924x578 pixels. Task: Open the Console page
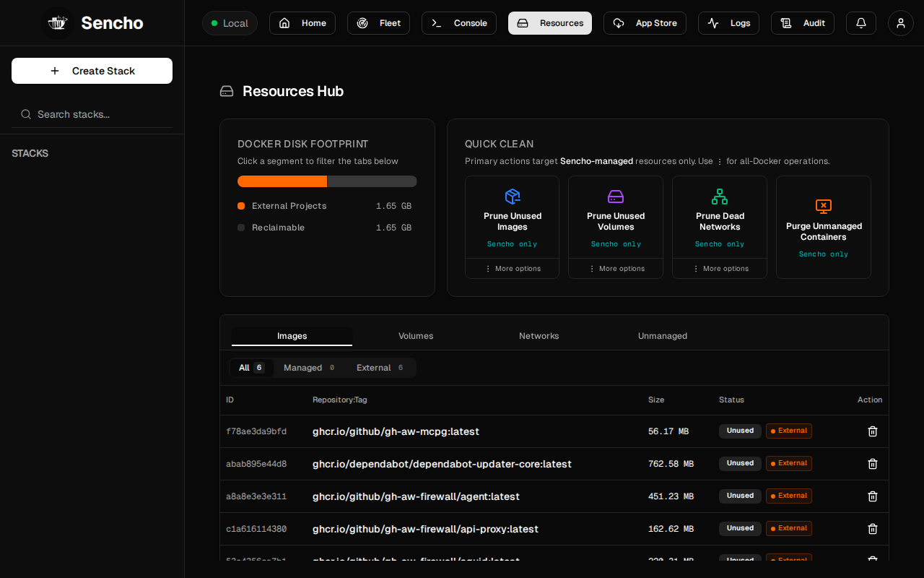[x=459, y=23]
